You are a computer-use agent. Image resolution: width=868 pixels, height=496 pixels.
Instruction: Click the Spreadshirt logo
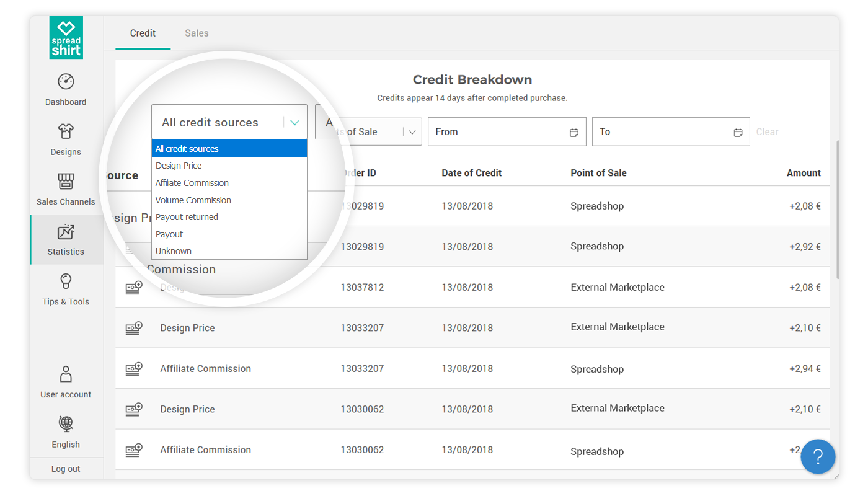66,38
